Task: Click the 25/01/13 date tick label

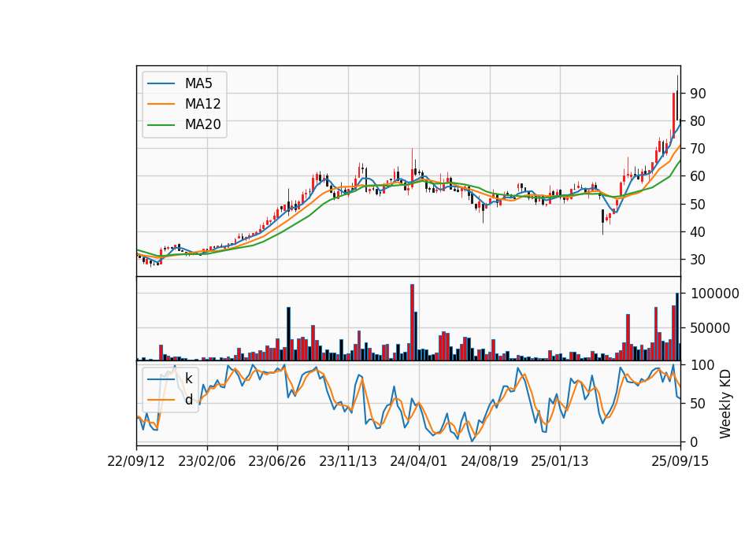Action: (x=560, y=461)
